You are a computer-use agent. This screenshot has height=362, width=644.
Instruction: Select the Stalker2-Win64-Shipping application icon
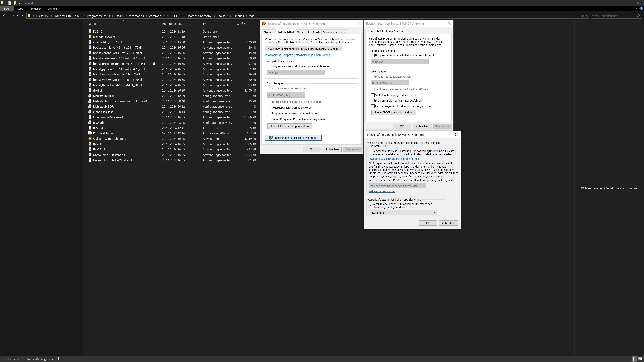[x=90, y=139]
